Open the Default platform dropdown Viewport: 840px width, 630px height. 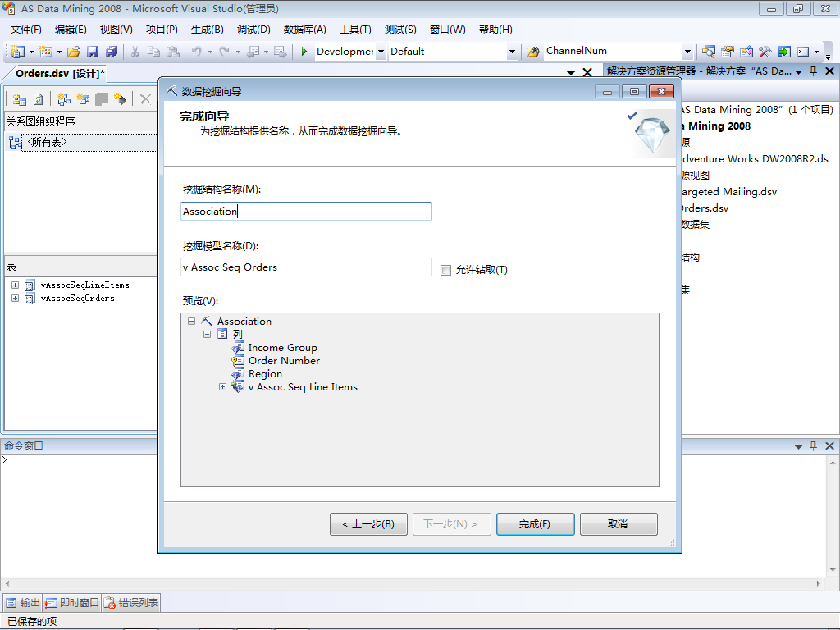[512, 52]
